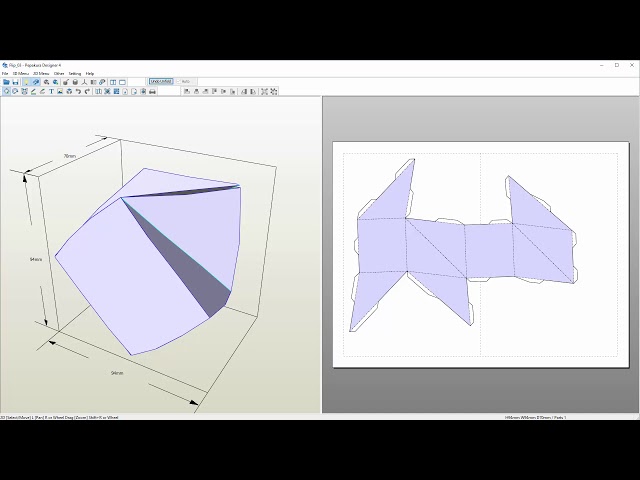The width and height of the screenshot is (640, 480).
Task: Click the first flip/mirror parts icon
Action: [x=244, y=91]
